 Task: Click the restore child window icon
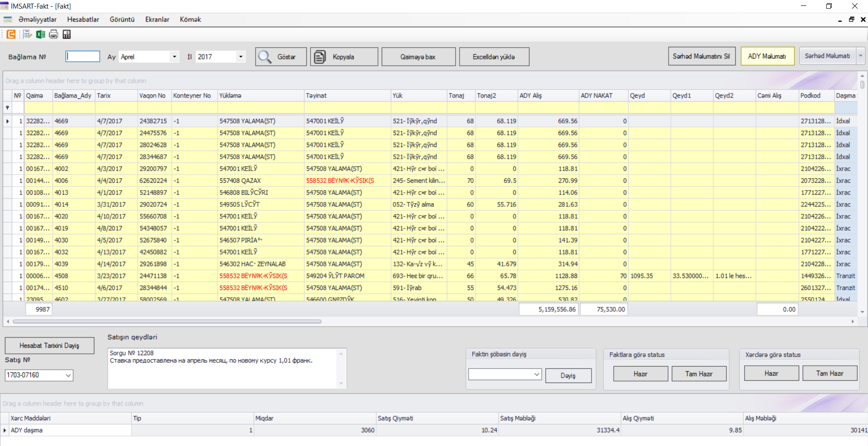851,20
